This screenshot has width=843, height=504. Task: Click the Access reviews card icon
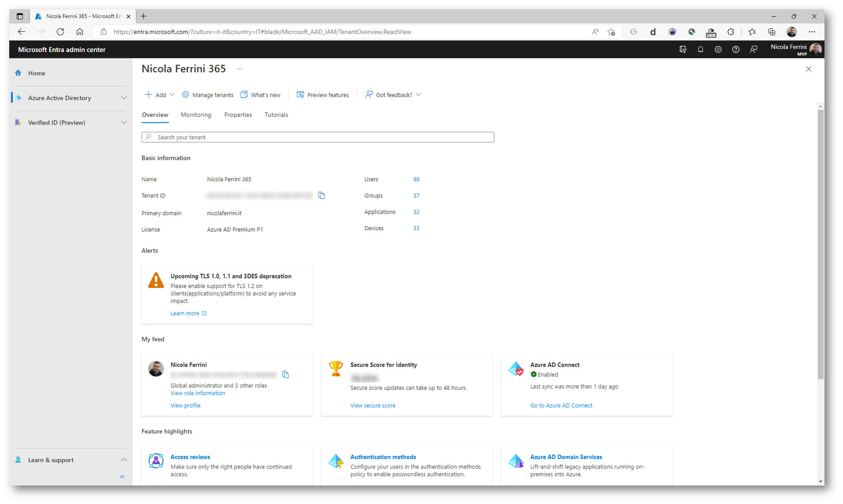tap(156, 461)
